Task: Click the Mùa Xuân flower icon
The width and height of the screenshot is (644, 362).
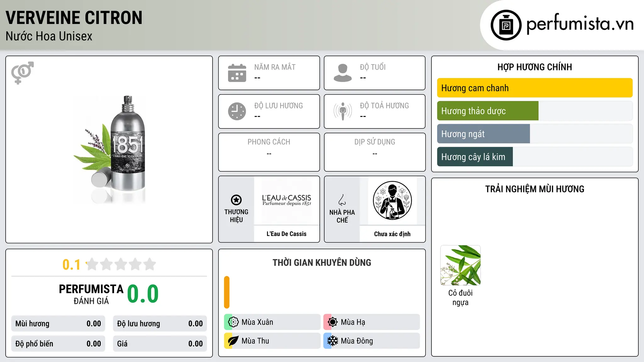Action: tap(233, 322)
